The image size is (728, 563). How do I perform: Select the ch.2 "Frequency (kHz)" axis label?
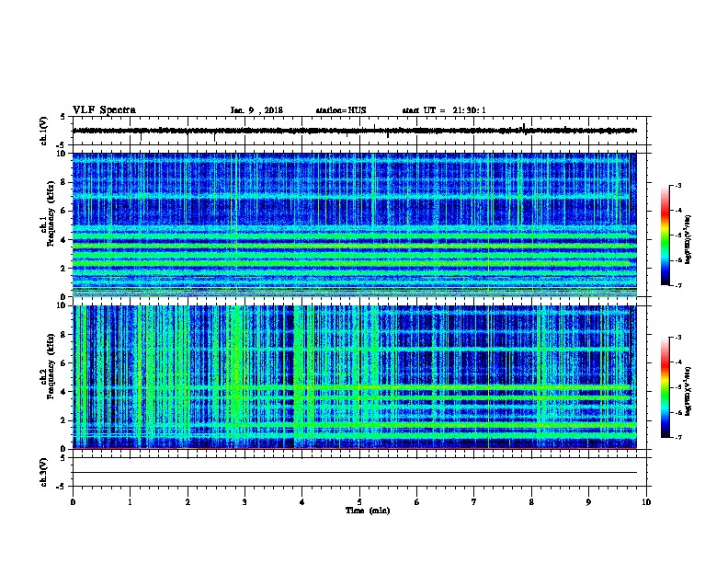tap(51, 366)
